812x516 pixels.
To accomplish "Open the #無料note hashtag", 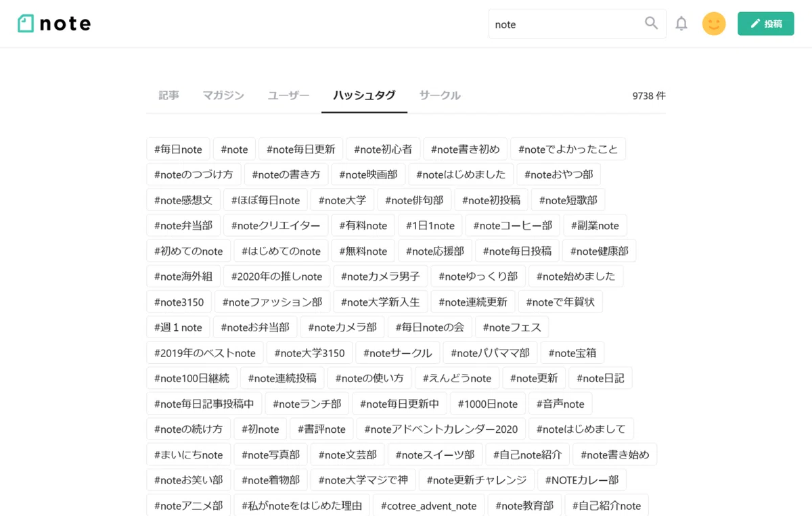I will pyautogui.click(x=363, y=251).
